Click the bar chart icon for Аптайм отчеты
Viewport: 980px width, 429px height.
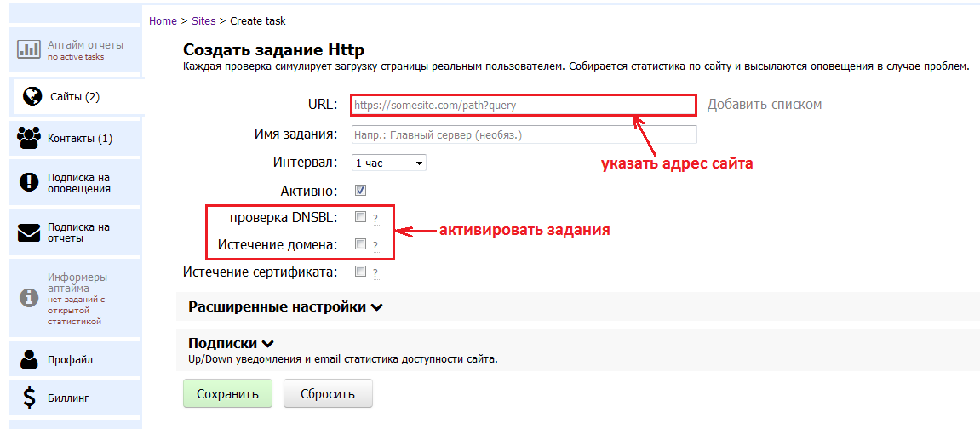(28, 49)
